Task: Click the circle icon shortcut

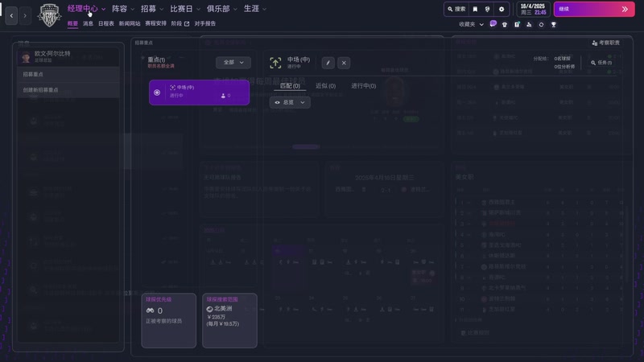Action: tap(541, 25)
